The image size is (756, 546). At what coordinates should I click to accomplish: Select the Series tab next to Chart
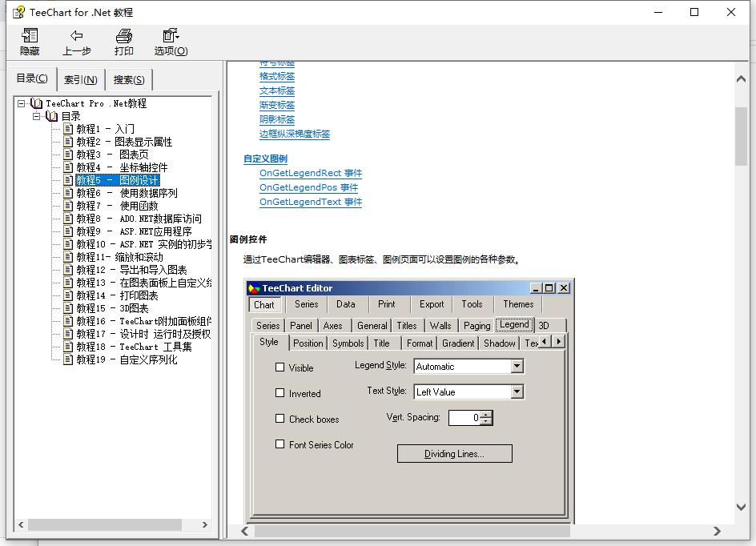(x=307, y=304)
